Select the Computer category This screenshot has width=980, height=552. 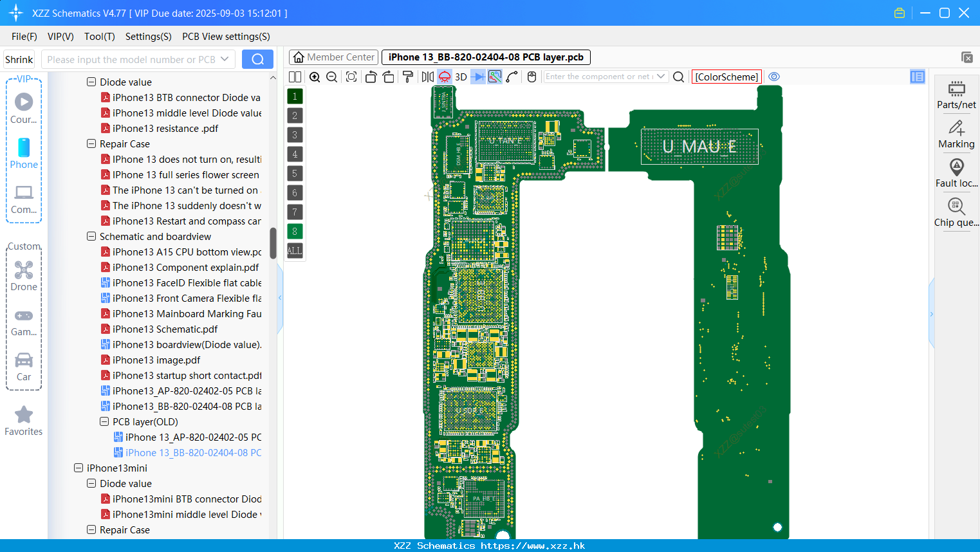pyautogui.click(x=24, y=199)
